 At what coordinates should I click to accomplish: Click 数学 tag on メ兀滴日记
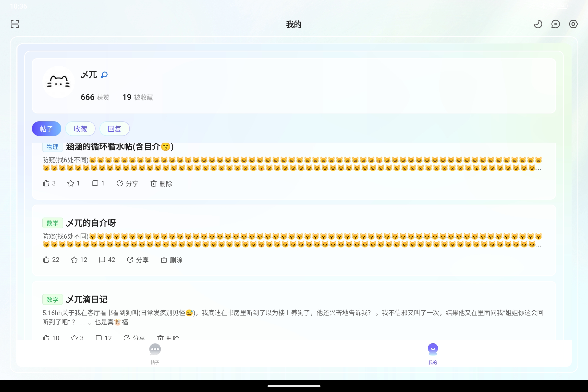[x=52, y=299]
